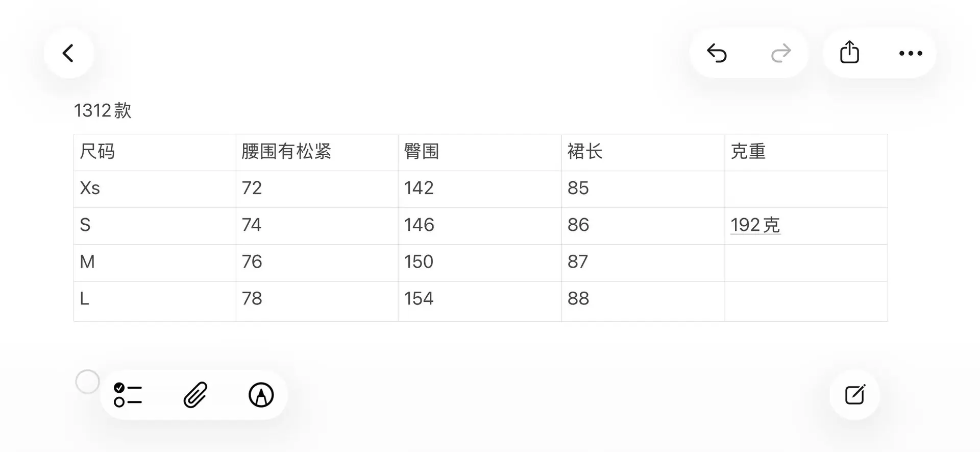Select the 尺码 header cell
The image size is (980, 452).
(155, 152)
